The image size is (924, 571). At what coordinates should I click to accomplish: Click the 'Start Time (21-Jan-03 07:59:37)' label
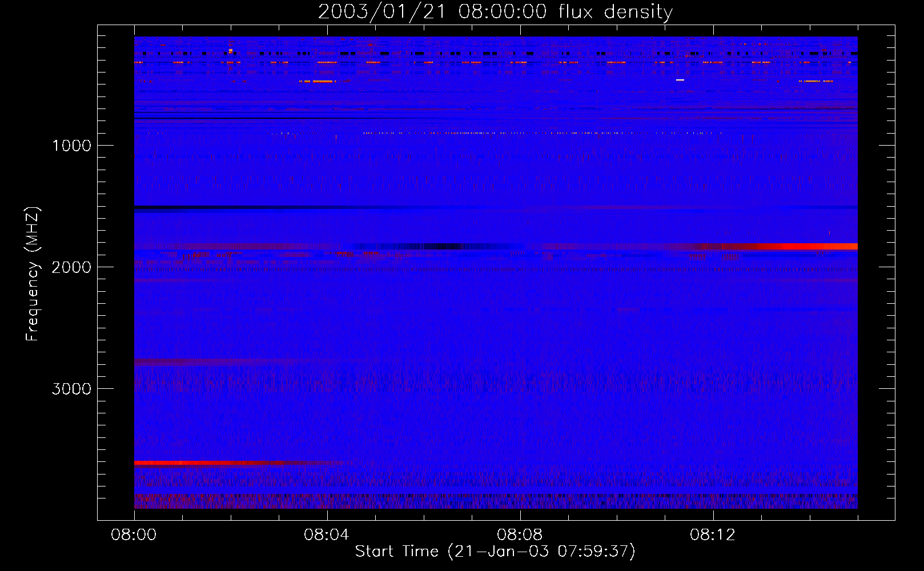495,552
